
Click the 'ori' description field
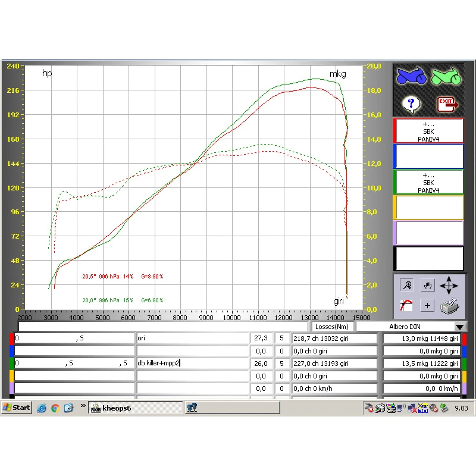click(192, 339)
